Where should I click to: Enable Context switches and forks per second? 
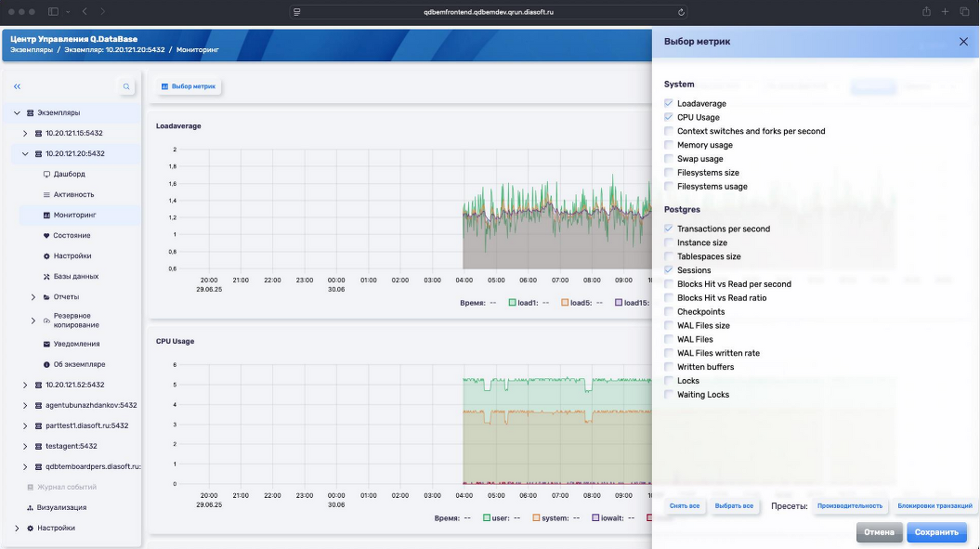click(669, 131)
